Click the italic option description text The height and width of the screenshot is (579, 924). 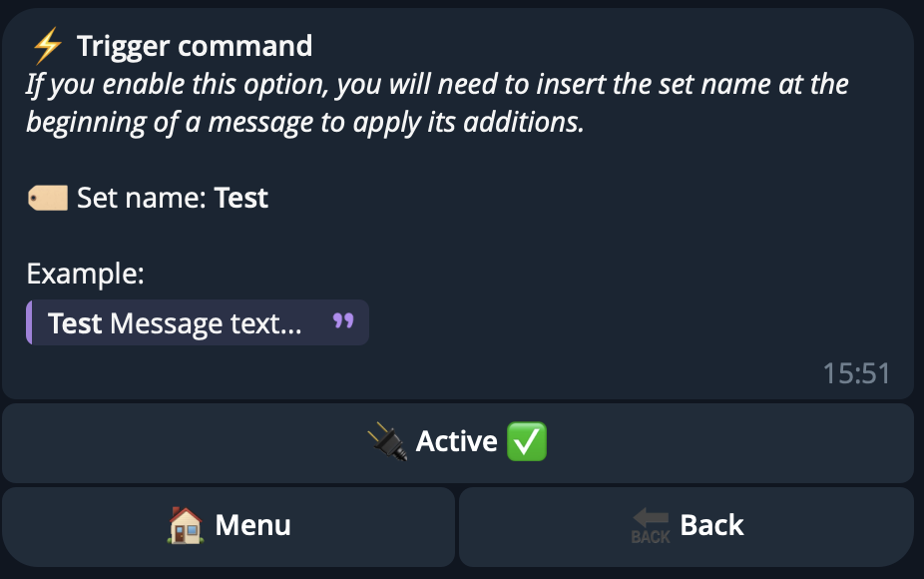437,103
